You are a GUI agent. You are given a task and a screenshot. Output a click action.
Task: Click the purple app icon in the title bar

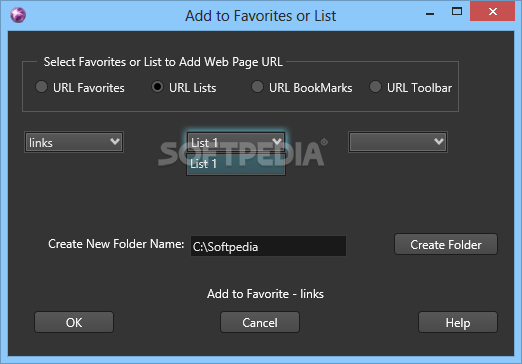(x=18, y=15)
